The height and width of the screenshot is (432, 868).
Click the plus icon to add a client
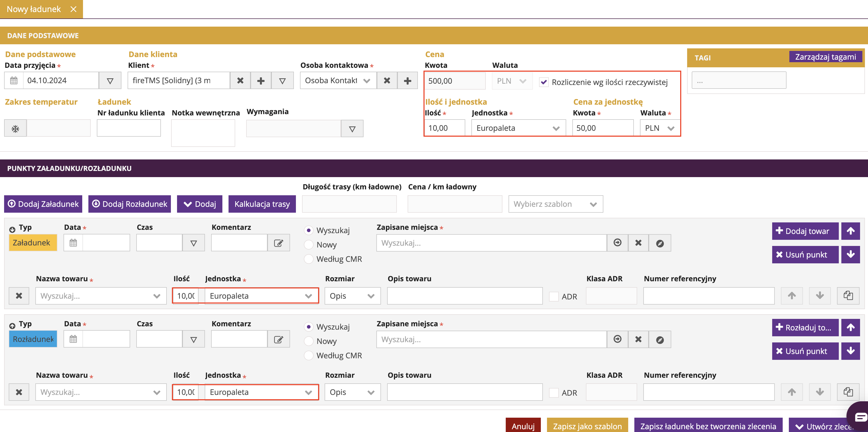click(x=261, y=81)
